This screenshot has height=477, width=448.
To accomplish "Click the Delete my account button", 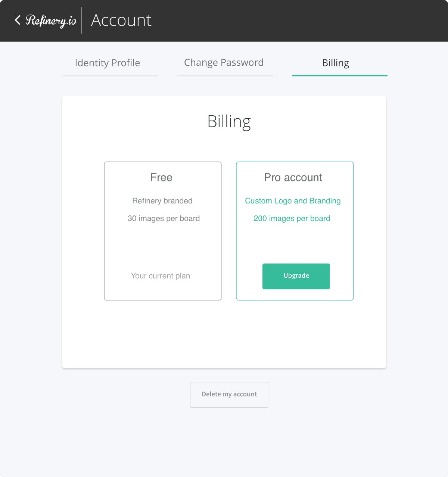I will (x=229, y=395).
